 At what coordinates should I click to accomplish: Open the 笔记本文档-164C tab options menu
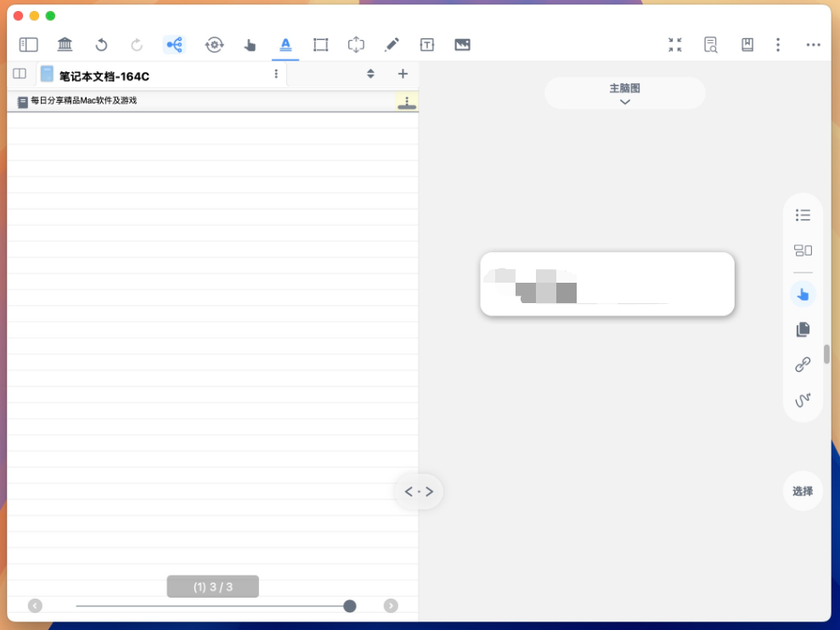point(276,75)
